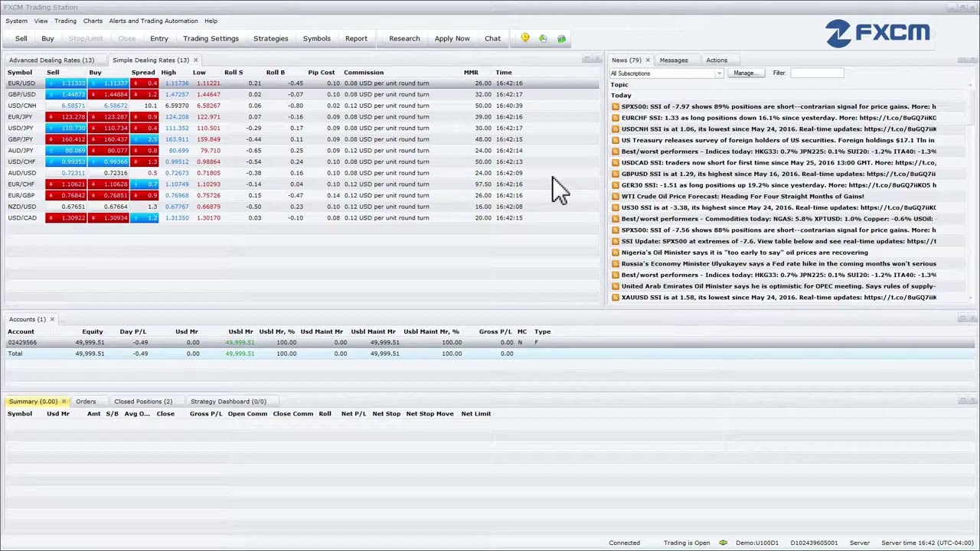Click Demo:U100D1 in status bar
This screenshot has height=551, width=980.
point(757,543)
